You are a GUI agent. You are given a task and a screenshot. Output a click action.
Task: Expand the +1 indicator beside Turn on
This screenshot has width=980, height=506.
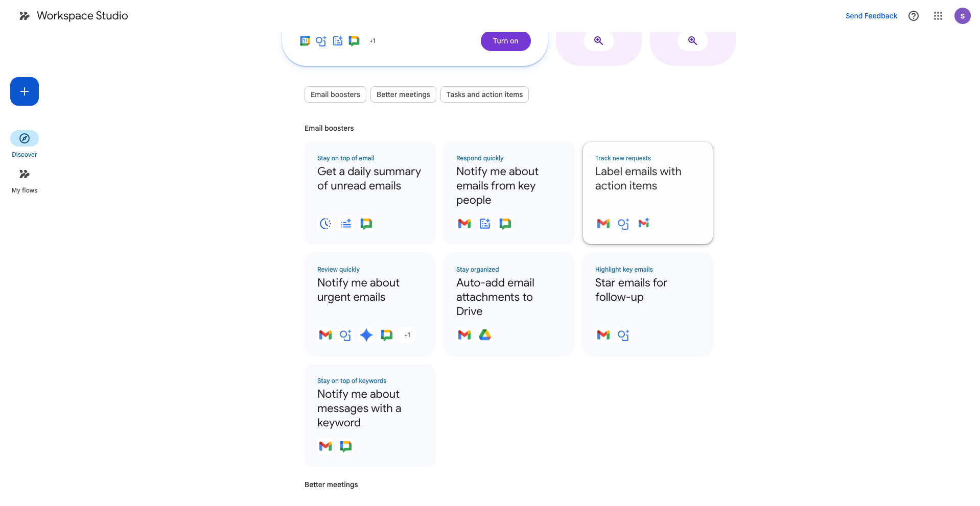coord(372,41)
